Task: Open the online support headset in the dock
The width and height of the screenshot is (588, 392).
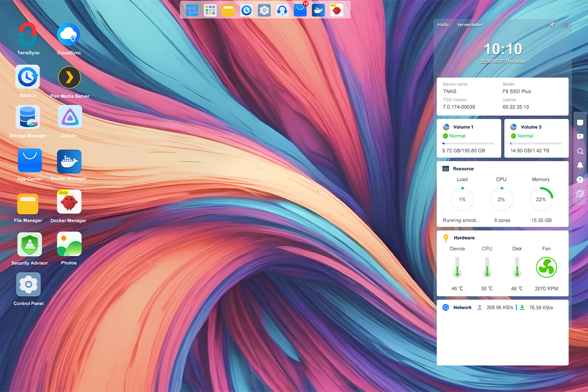Action: click(282, 10)
